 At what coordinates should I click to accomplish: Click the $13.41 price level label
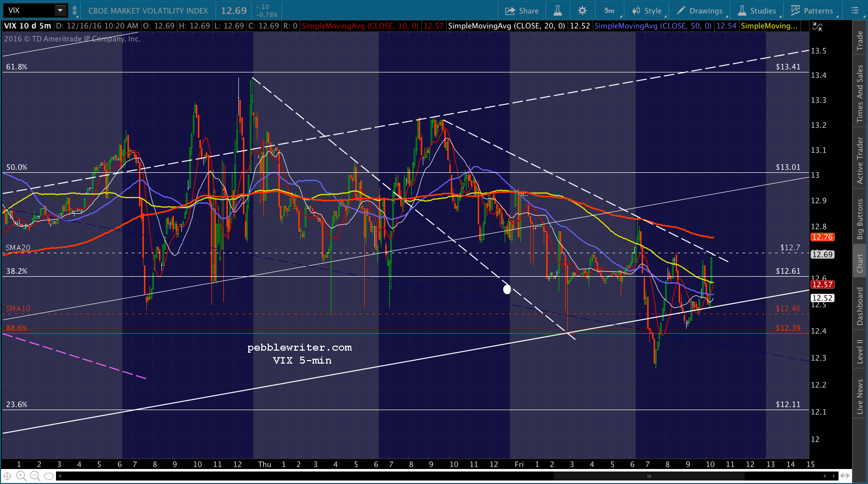point(788,67)
